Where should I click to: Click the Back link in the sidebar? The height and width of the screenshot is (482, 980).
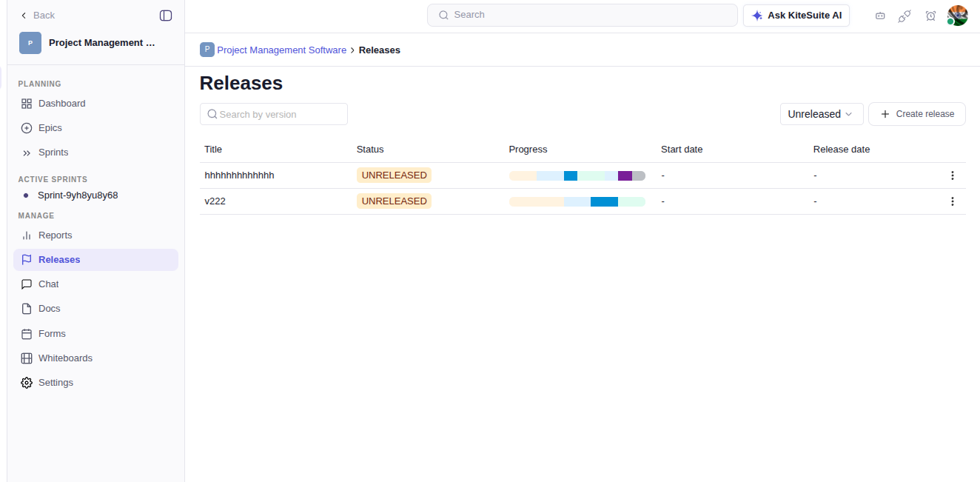coord(38,16)
